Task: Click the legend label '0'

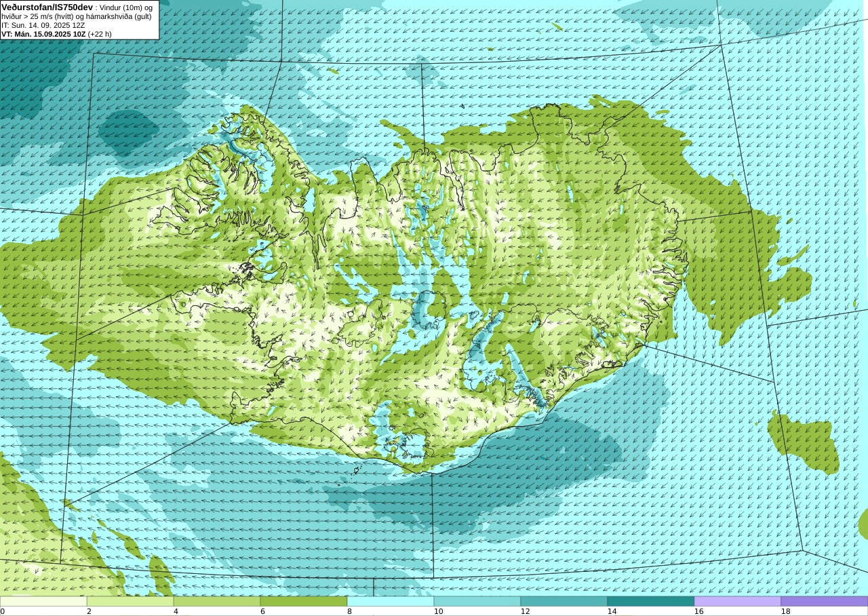Action: (x=3, y=611)
